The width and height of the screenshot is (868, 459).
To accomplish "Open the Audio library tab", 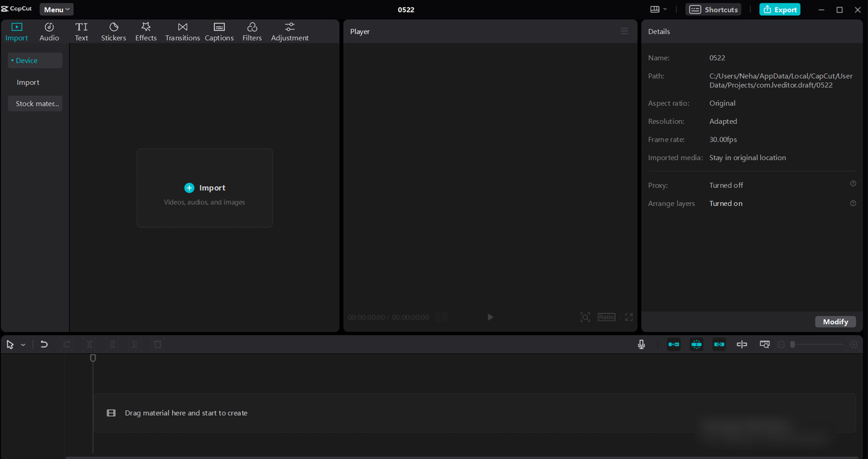I will point(50,32).
